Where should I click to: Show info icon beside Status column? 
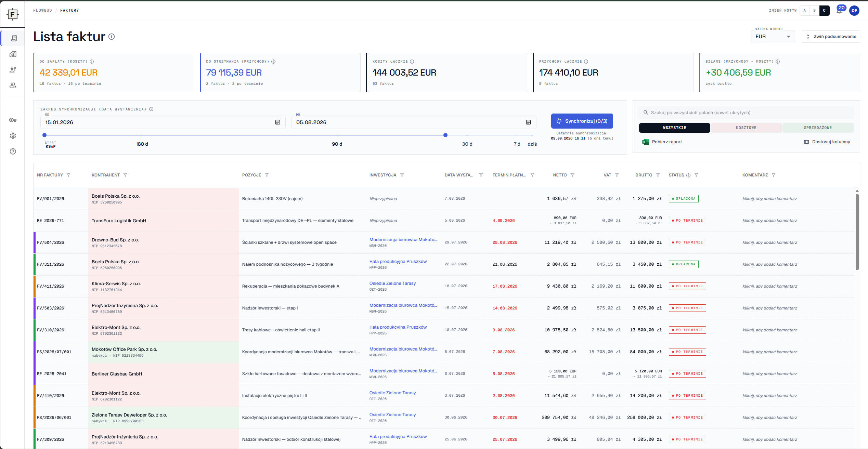(688, 175)
